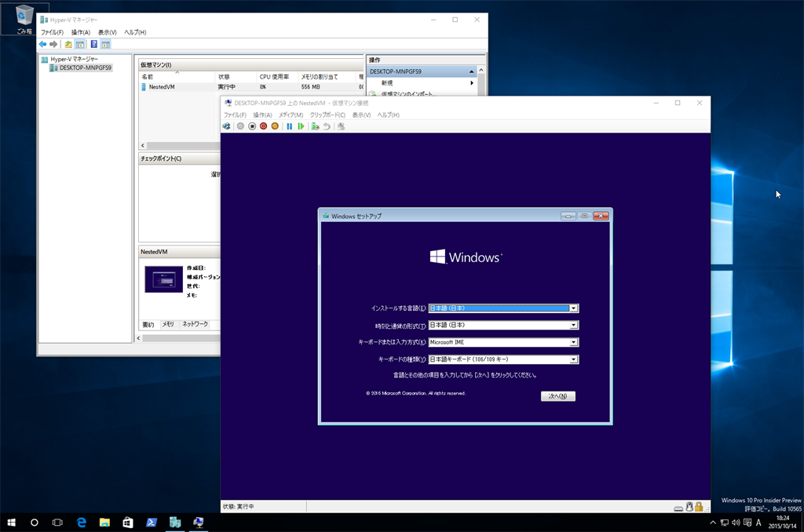Open the Microsoft IME input method dropdown
804x532 pixels.
coord(574,342)
